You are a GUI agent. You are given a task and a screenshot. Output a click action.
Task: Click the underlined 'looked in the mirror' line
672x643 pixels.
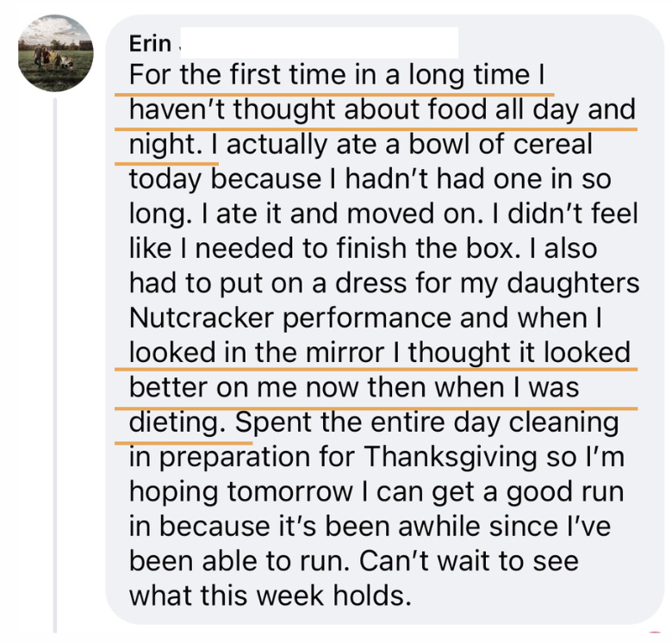pos(380,353)
